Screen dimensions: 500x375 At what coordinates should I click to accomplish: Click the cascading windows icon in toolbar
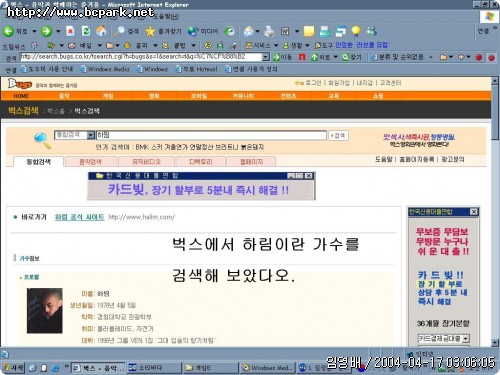coord(341,31)
